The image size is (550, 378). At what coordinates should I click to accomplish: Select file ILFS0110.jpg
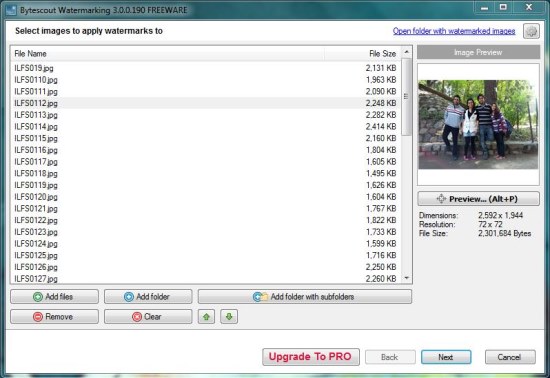pyautogui.click(x=206, y=80)
